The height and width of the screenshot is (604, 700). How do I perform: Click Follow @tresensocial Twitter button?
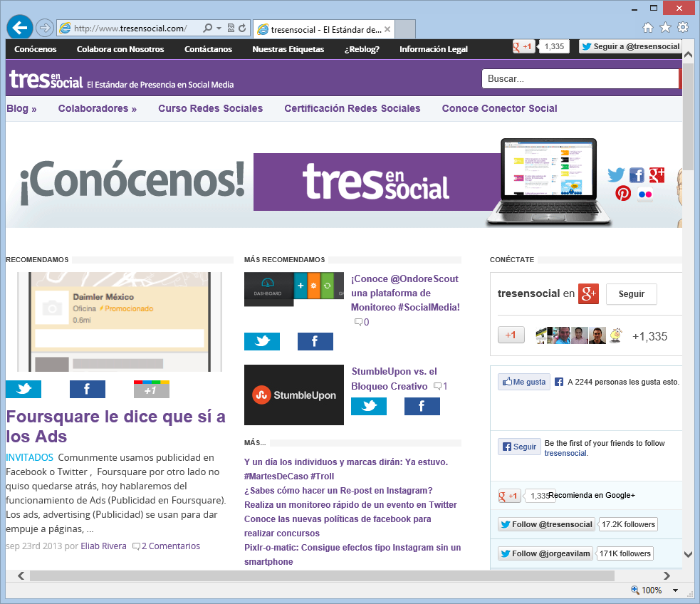point(546,524)
